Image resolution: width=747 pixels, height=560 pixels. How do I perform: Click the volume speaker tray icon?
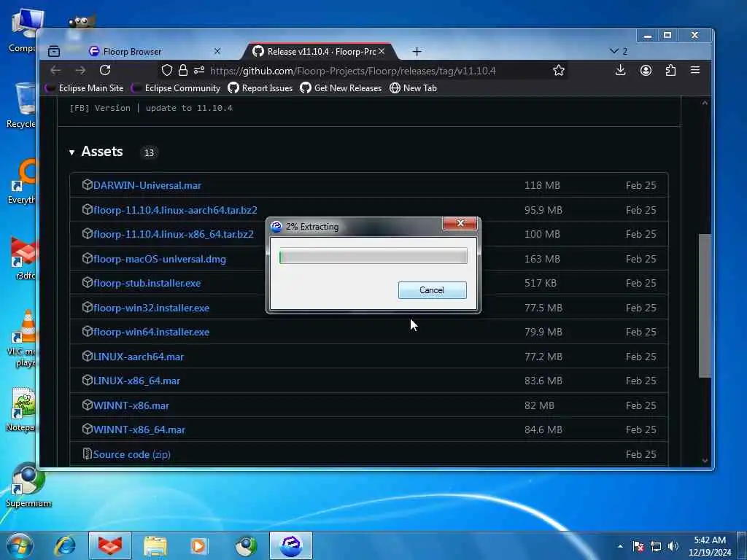[673, 546]
